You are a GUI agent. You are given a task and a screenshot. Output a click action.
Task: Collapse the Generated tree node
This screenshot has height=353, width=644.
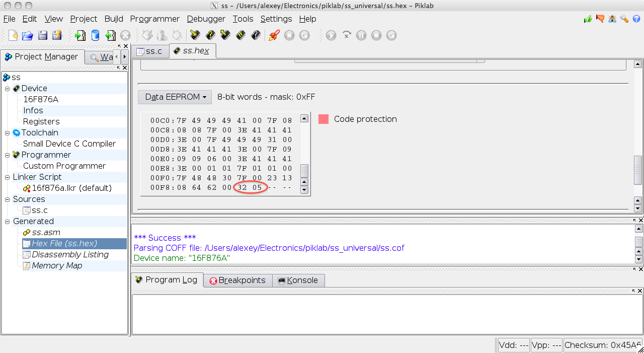click(8, 222)
